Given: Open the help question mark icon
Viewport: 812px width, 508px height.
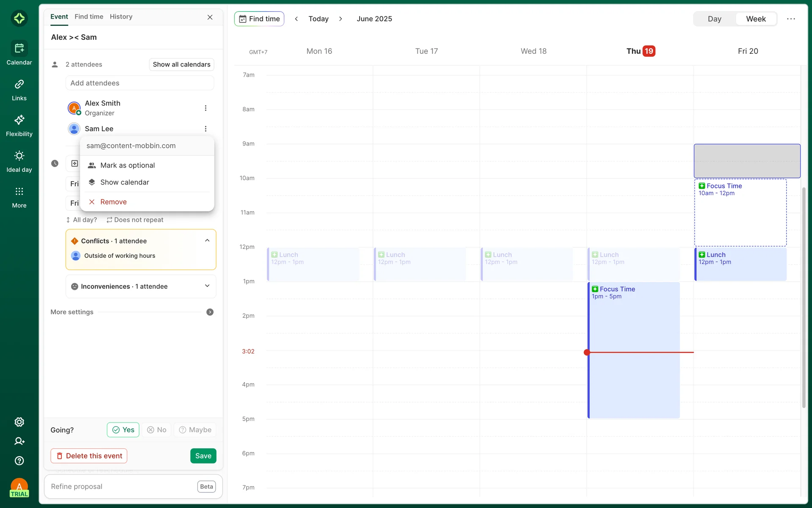Looking at the screenshot, I should [x=19, y=461].
